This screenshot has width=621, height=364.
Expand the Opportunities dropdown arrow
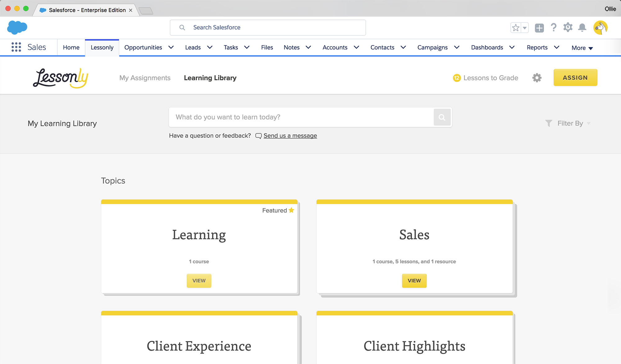tap(171, 47)
